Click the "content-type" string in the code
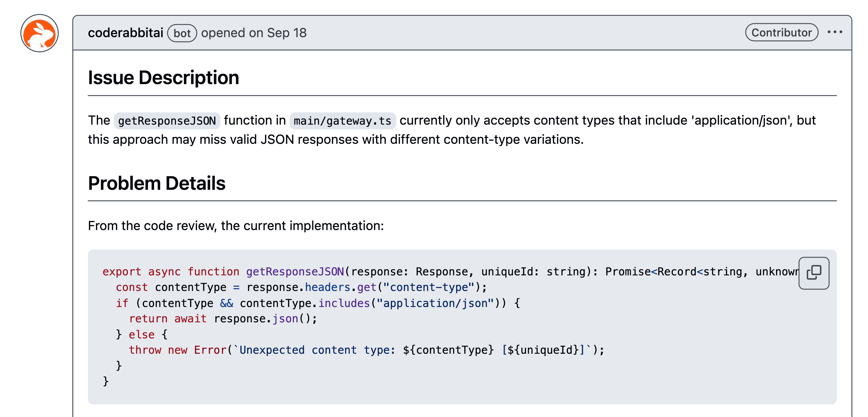868x417 pixels. click(x=429, y=287)
